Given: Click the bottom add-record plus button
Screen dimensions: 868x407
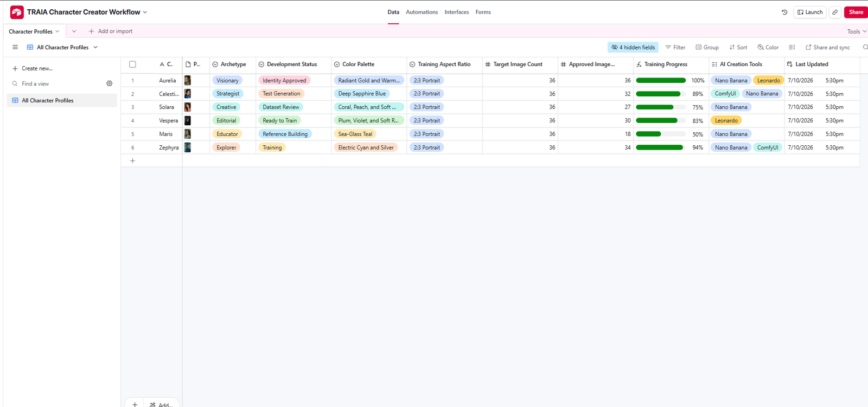Looking at the screenshot, I should pos(135,404).
